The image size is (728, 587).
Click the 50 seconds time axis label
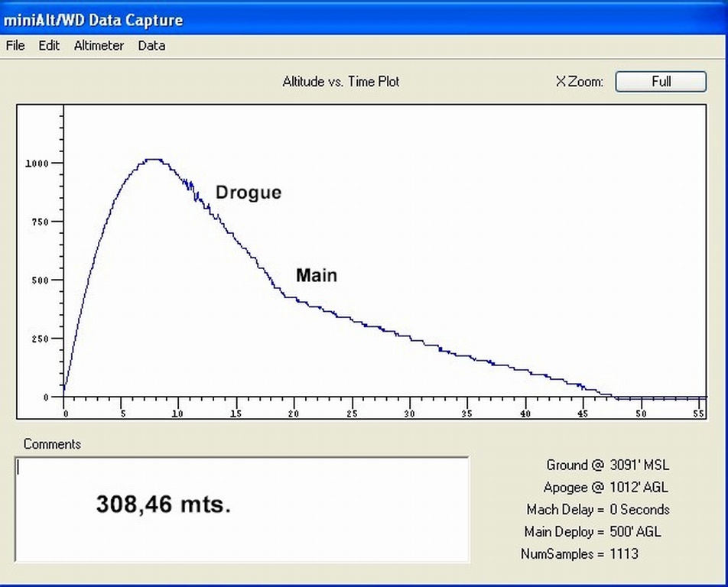(x=641, y=413)
